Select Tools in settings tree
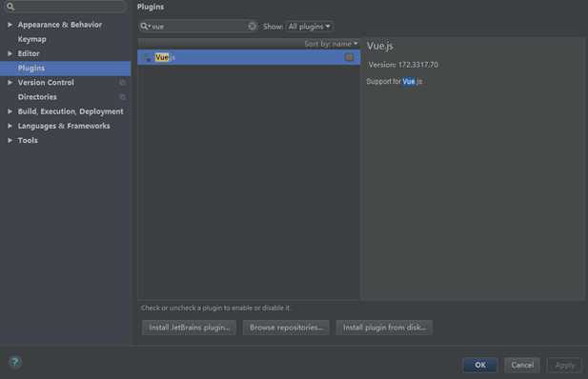The image size is (588, 379). click(28, 140)
